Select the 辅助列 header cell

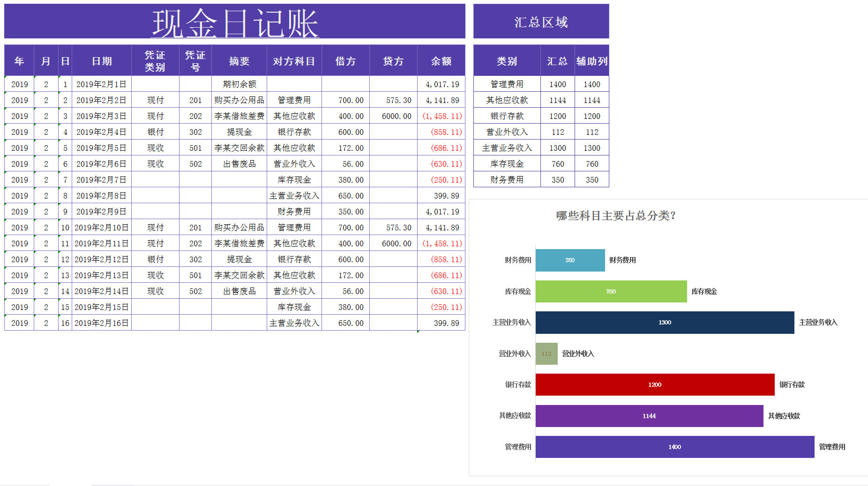591,61
